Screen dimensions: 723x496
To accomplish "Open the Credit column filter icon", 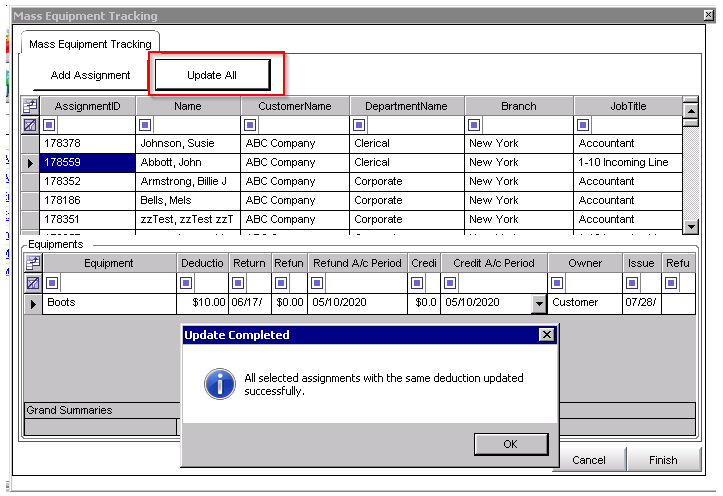I will (x=417, y=283).
